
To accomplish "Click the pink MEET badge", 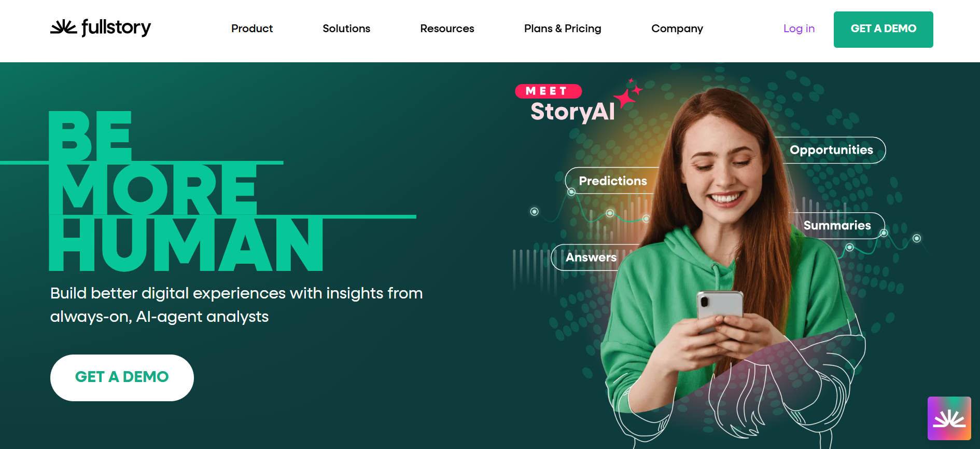I will click(548, 91).
